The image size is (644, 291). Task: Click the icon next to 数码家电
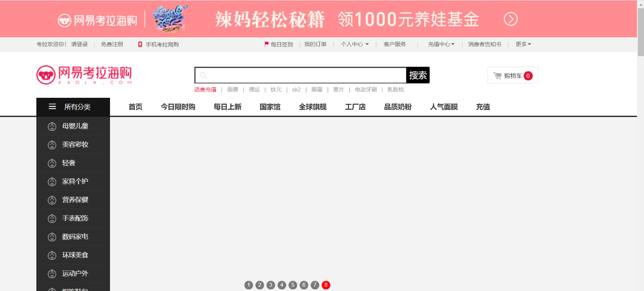[x=52, y=237]
